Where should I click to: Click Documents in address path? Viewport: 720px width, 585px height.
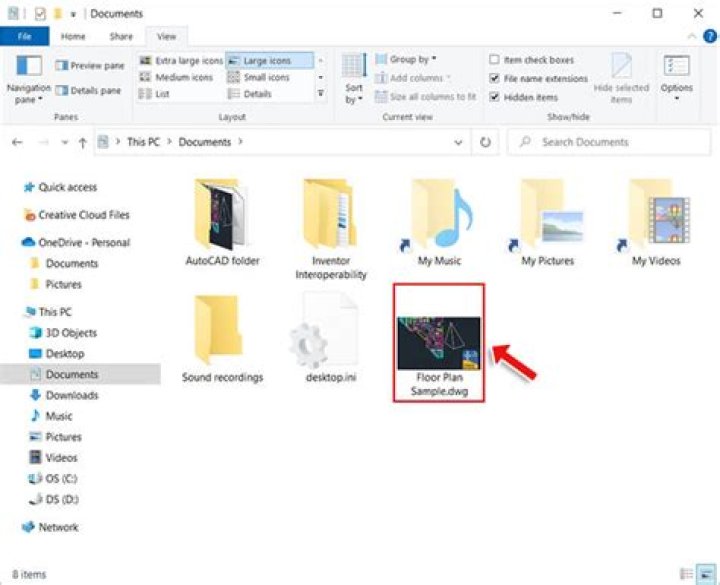point(205,142)
